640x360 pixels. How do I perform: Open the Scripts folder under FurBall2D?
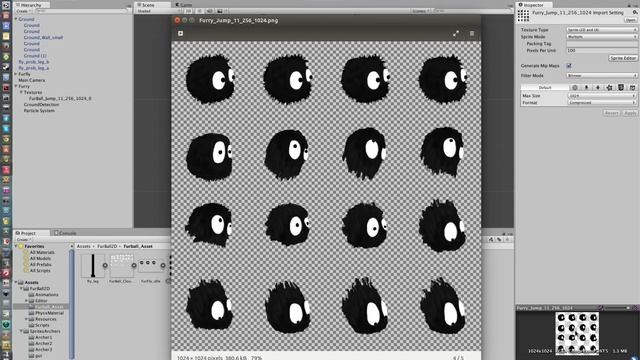(42, 325)
